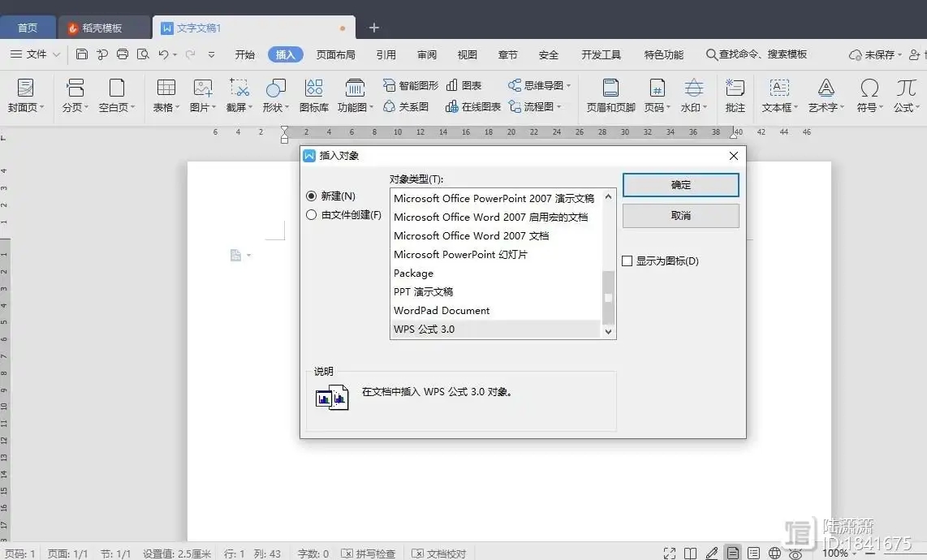The height and width of the screenshot is (560, 927).
Task: Insert a chart (图表)
Action: point(463,86)
